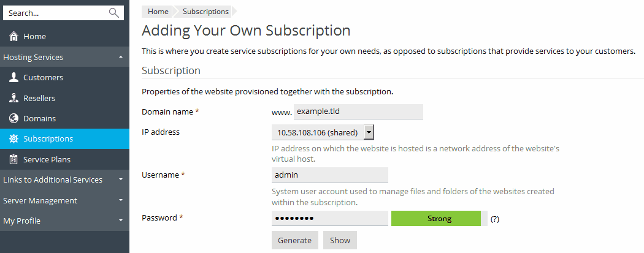Collapse the Hosting Services section
This screenshot has width=644, height=253.
pyautogui.click(x=121, y=57)
